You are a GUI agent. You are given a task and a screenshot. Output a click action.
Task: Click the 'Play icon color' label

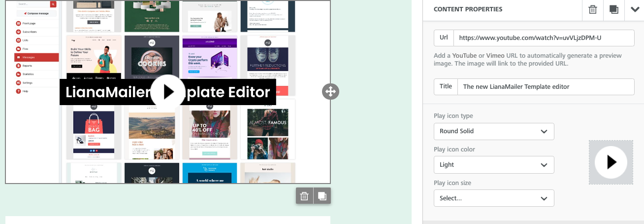pos(454,149)
